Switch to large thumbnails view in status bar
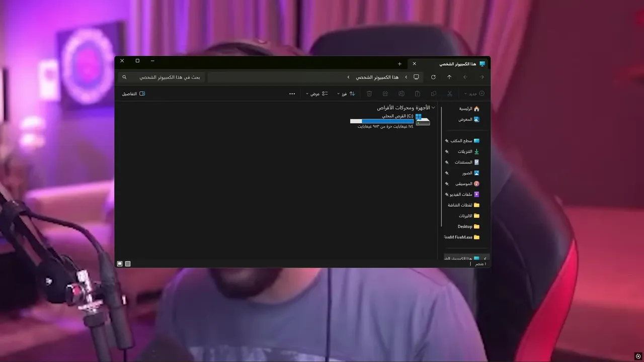Image resolution: width=644 pixels, height=362 pixels. pos(120,263)
